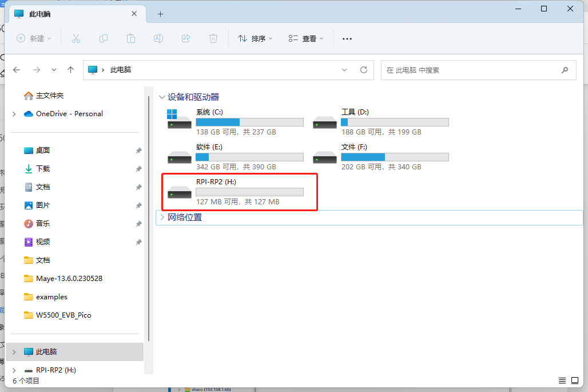
Task: Click the Cut scissors icon in toolbar
Action: [x=76, y=38]
